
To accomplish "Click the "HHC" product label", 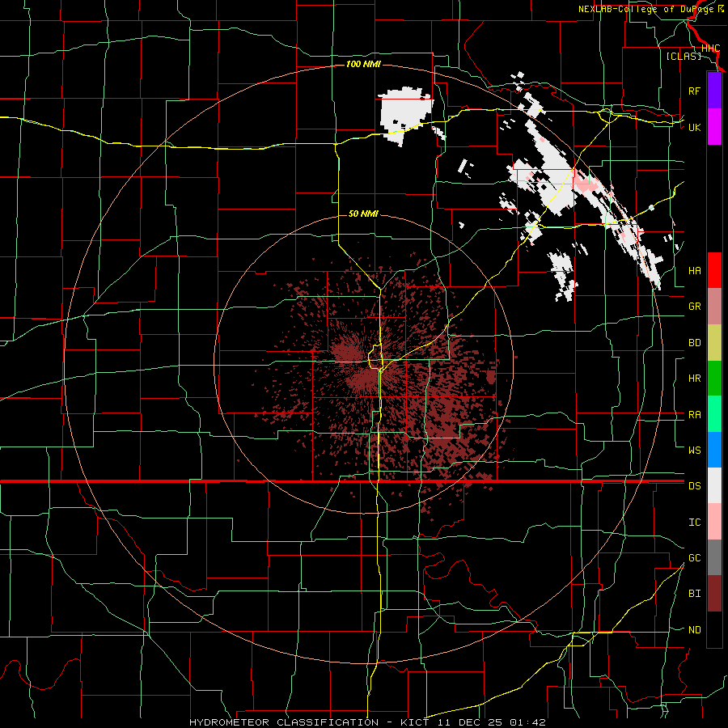I will (710, 49).
